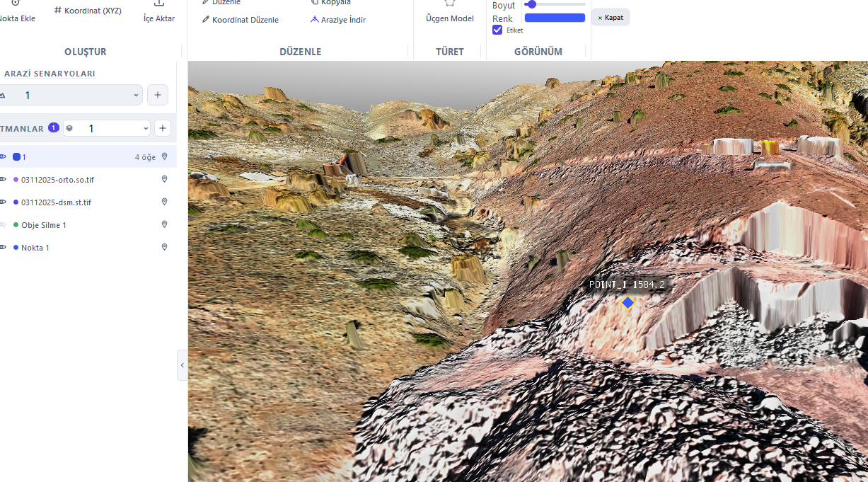The width and height of the screenshot is (868, 482).
Task: Zoom to 03112025-orto.so.tif via pin icon
Action: tap(165, 179)
